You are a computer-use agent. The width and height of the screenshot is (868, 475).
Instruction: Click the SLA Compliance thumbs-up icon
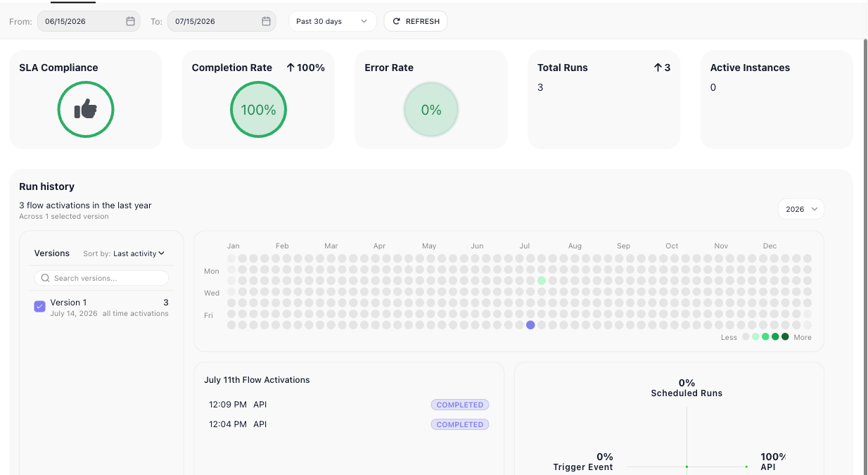(86, 109)
